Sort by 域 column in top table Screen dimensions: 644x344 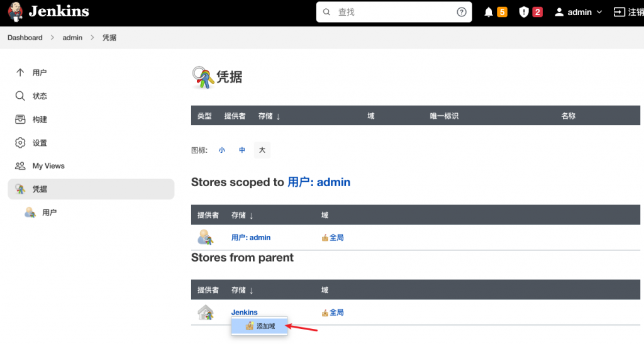[371, 116]
